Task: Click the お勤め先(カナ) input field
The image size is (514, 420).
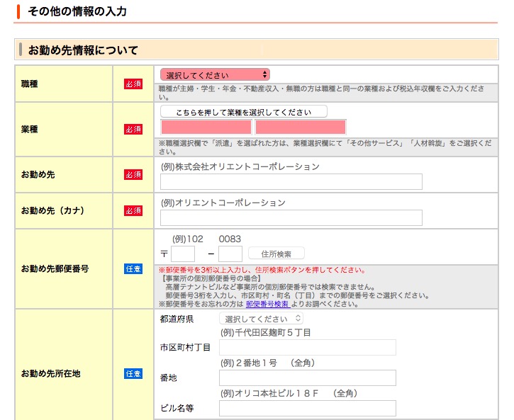Action: (291, 217)
